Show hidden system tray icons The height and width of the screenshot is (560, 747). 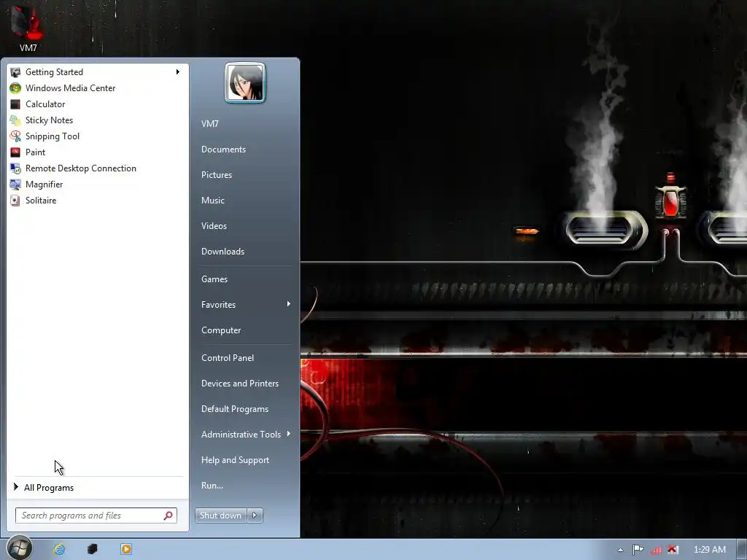tap(620, 550)
